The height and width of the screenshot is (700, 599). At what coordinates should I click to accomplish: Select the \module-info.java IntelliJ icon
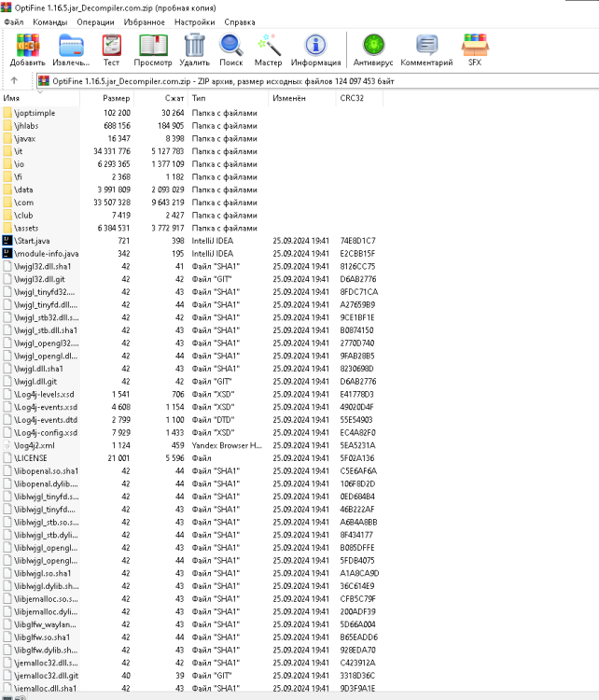(7, 254)
